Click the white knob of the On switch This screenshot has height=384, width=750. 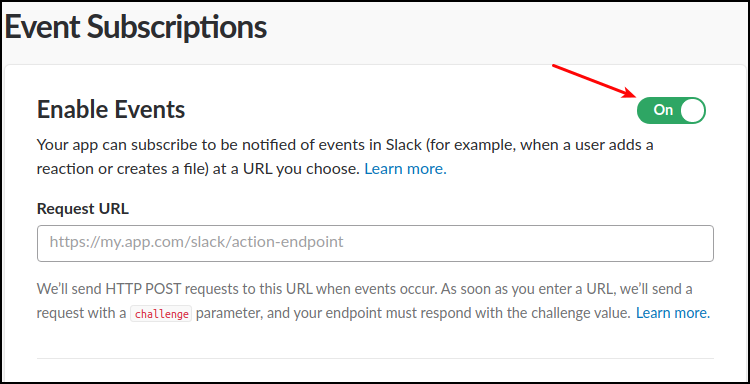click(x=692, y=110)
